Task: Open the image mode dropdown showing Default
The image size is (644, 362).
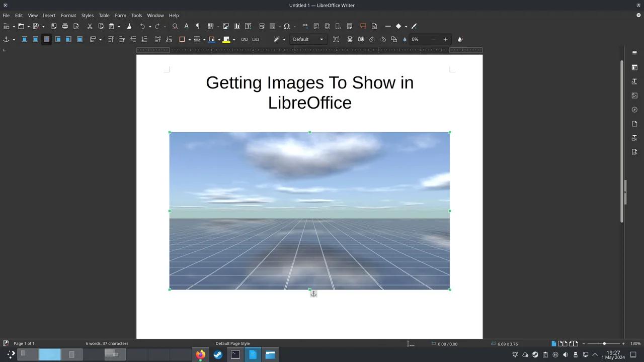Action: (x=308, y=39)
